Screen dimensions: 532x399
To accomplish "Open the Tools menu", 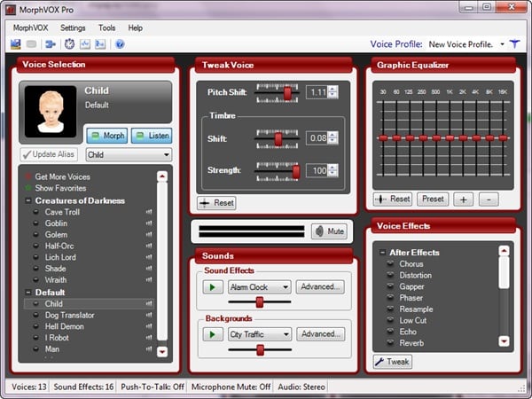I will (x=106, y=27).
